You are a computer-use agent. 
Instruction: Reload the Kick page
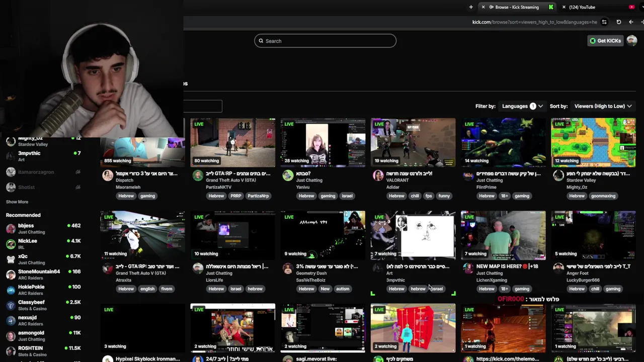619,22
